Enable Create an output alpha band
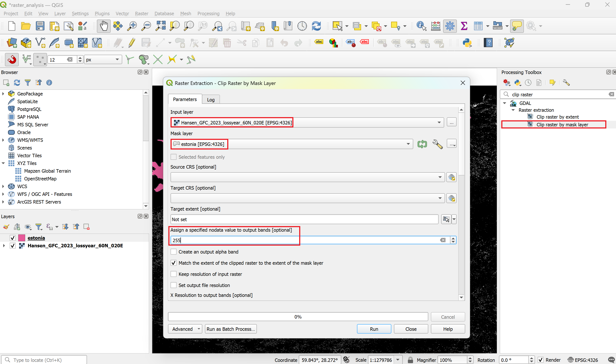Viewport: 616px width, 364px height. click(x=173, y=252)
